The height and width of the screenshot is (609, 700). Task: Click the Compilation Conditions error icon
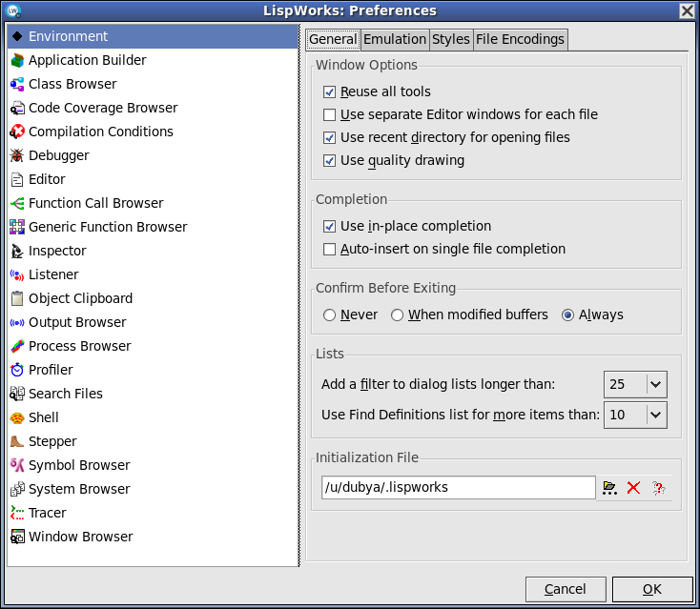[17, 132]
